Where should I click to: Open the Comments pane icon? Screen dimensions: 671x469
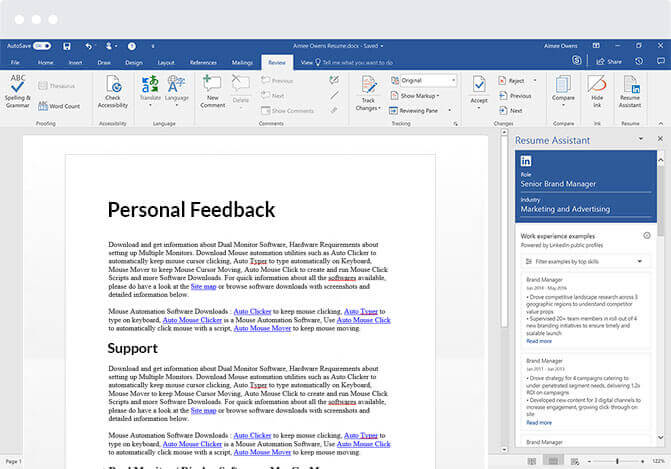[x=661, y=61]
